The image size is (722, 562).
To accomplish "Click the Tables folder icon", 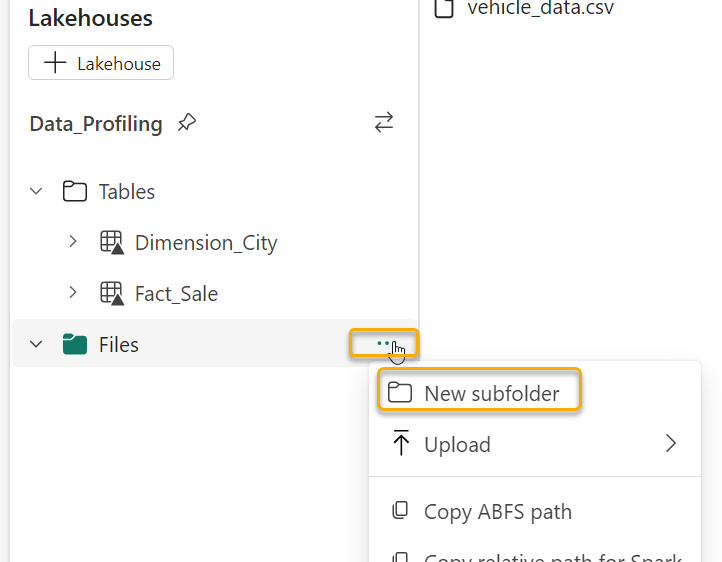I will coord(74,192).
